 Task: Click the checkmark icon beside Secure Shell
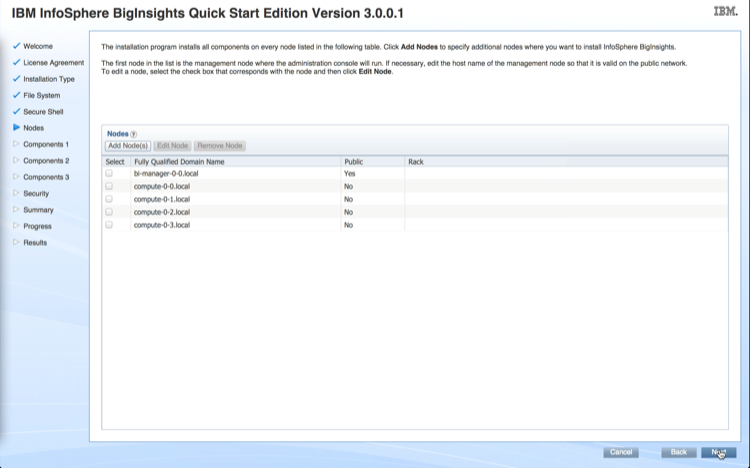17,111
